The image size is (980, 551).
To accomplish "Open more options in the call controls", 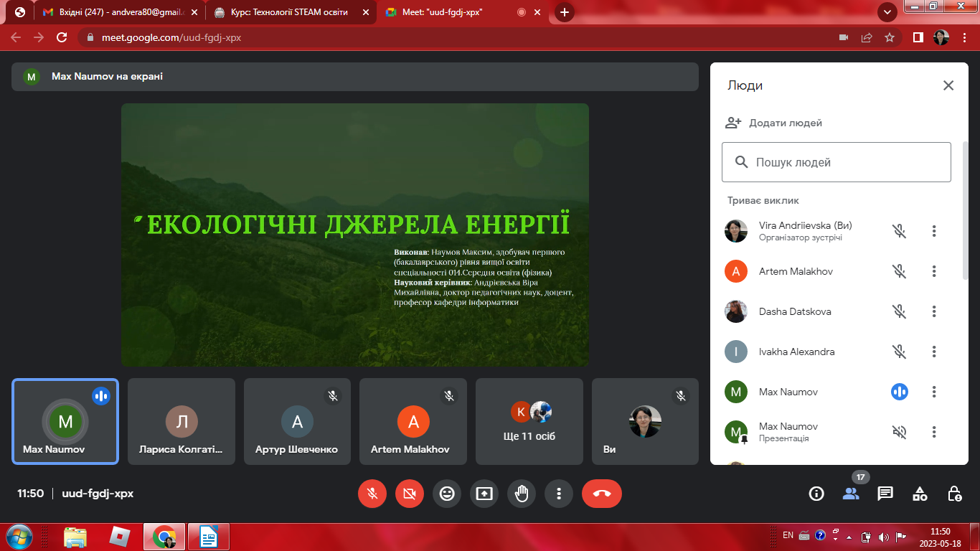I will pos(559,494).
